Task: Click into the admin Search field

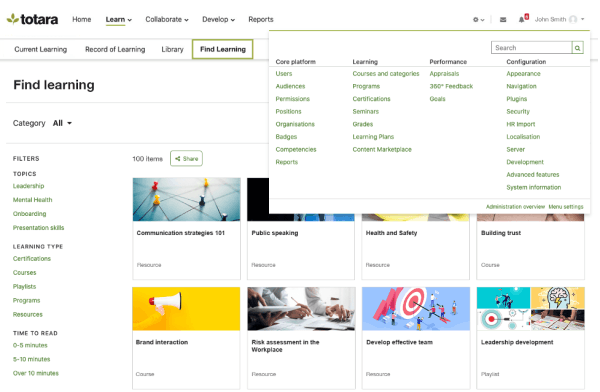Action: click(532, 48)
